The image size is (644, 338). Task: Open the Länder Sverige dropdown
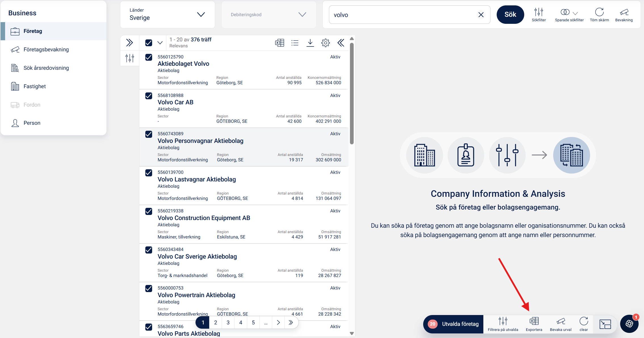point(167,14)
